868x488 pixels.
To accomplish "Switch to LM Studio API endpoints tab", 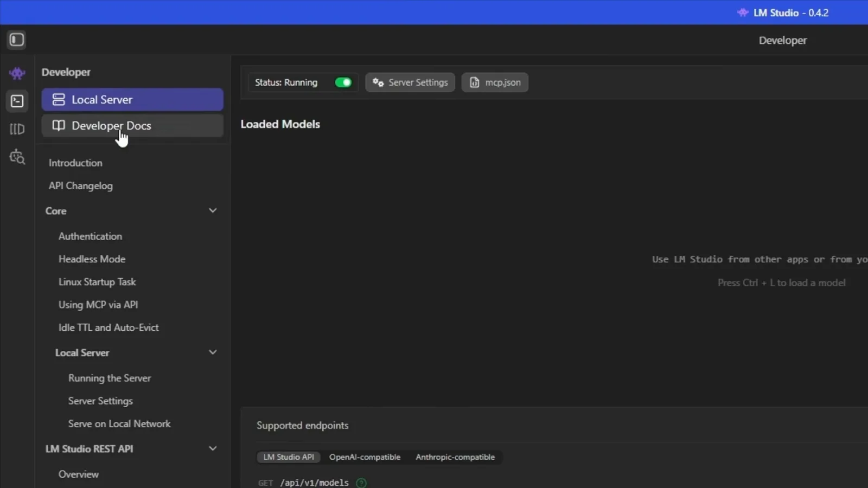I will point(289,457).
